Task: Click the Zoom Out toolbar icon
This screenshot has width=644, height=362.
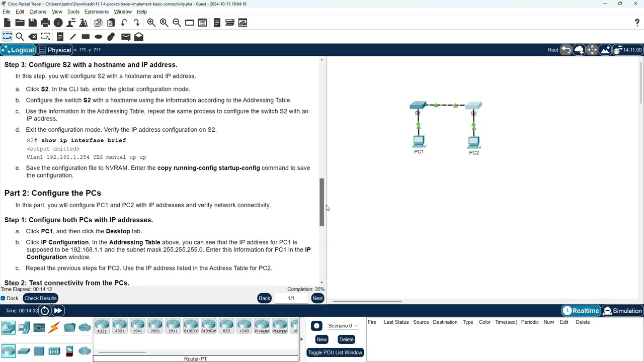Action: [x=177, y=23]
